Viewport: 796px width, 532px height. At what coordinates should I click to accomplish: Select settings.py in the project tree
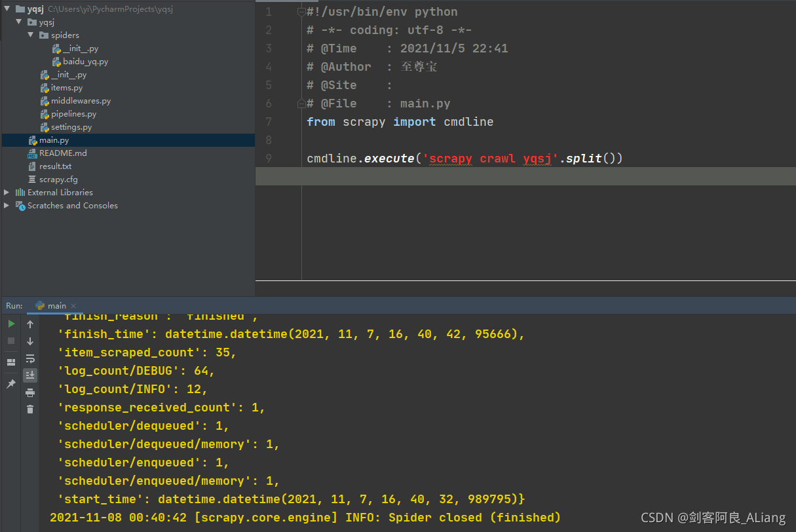point(71,127)
